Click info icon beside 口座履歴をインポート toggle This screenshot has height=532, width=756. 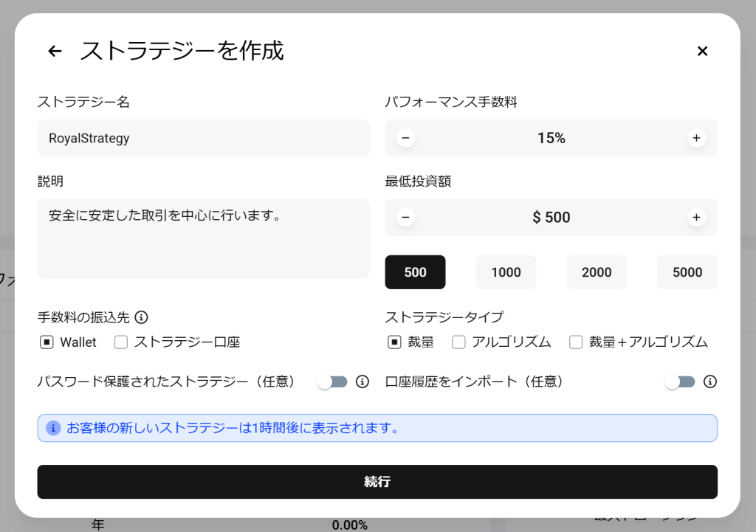(709, 381)
